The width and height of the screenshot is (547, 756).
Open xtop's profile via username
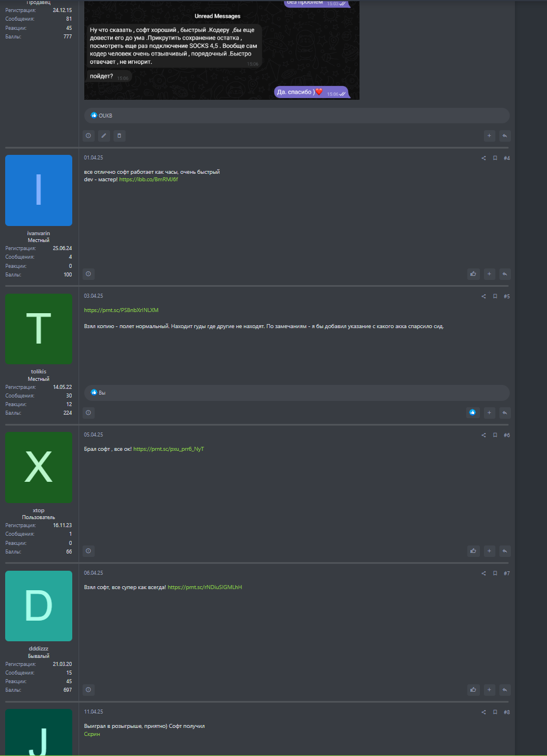(38, 511)
